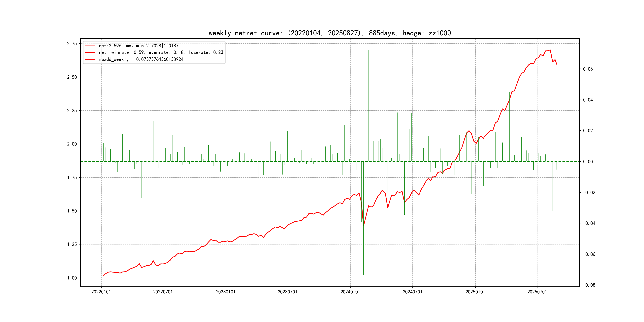The image size is (644, 322).
Task: Click the 20250701 x-axis tick label
Action: (537, 292)
